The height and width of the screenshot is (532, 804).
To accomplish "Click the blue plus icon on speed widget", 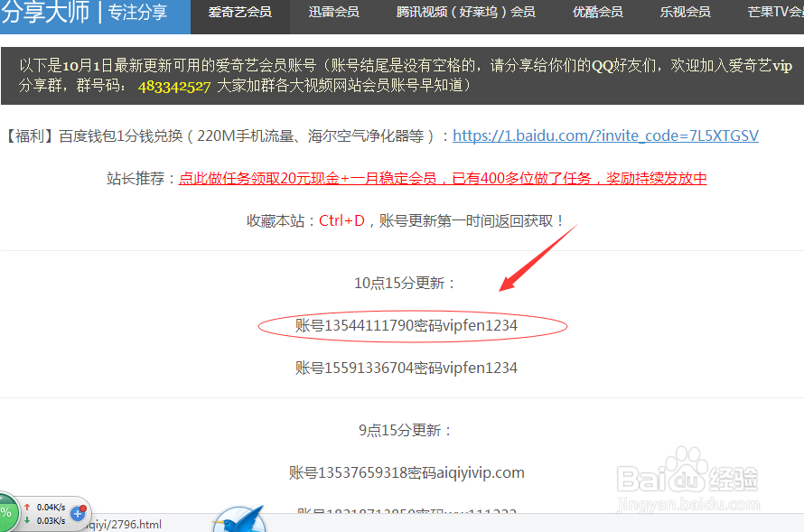I will [x=78, y=513].
